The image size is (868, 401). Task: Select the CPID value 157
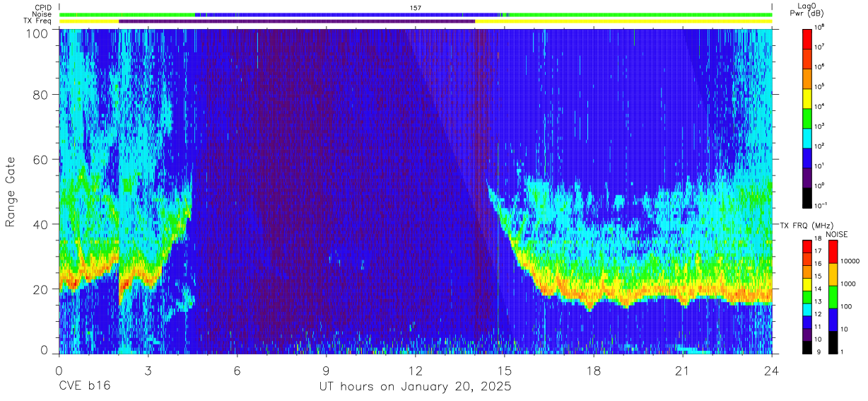point(416,7)
